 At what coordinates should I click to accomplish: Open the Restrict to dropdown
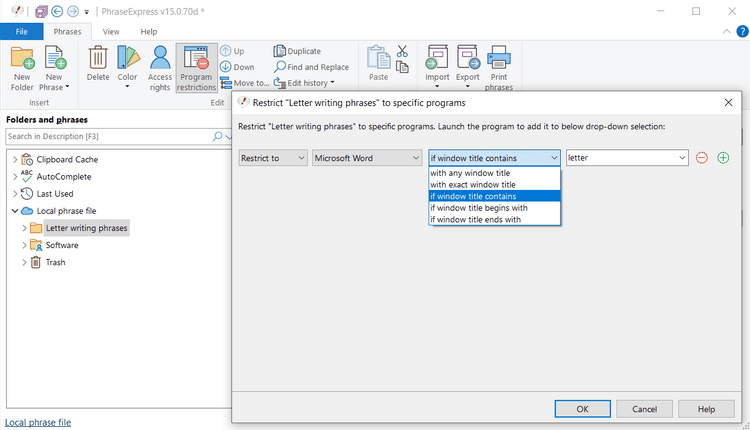tap(273, 158)
